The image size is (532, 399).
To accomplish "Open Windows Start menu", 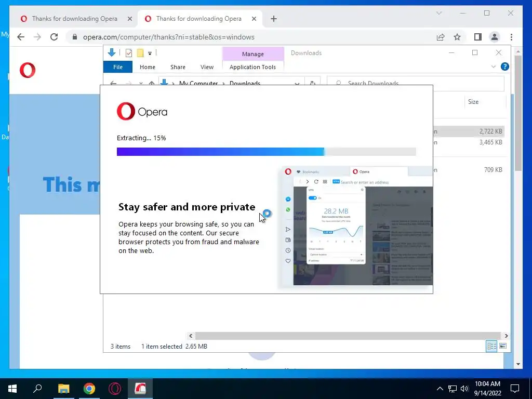I will pyautogui.click(x=12, y=389).
